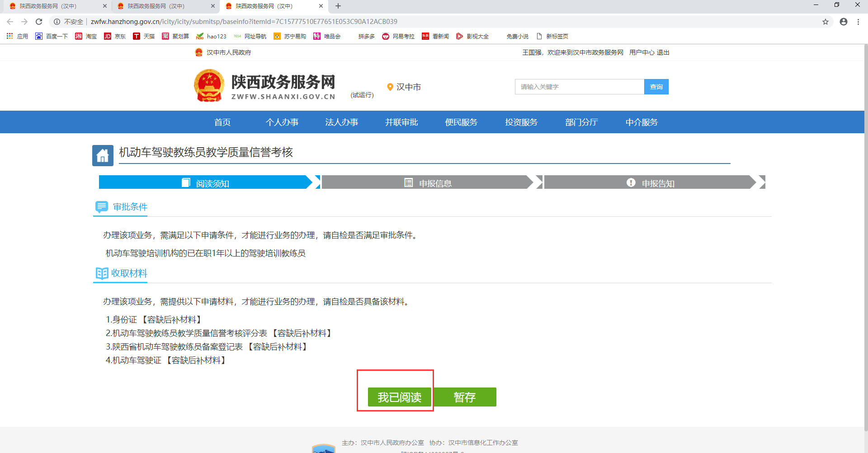
Task: Reload the page with the refresh icon
Action: coord(39,22)
